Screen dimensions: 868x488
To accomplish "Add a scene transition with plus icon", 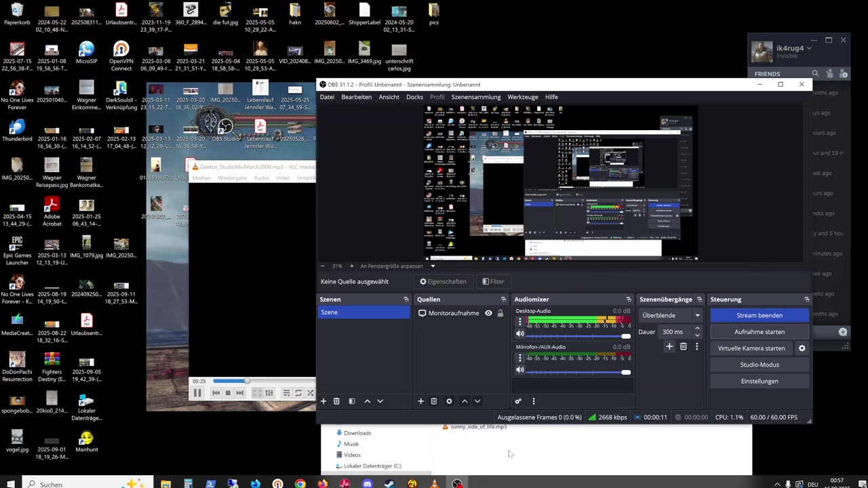I will (669, 346).
